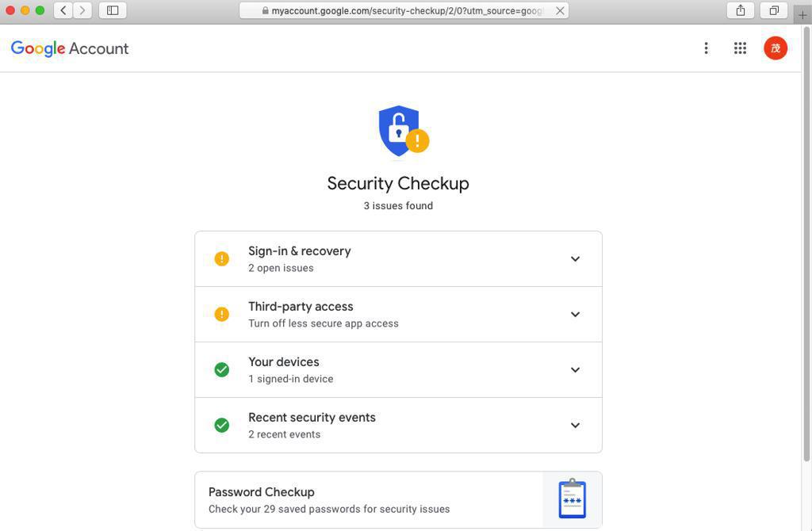Toggle the Safari sidebar button

(113, 10)
